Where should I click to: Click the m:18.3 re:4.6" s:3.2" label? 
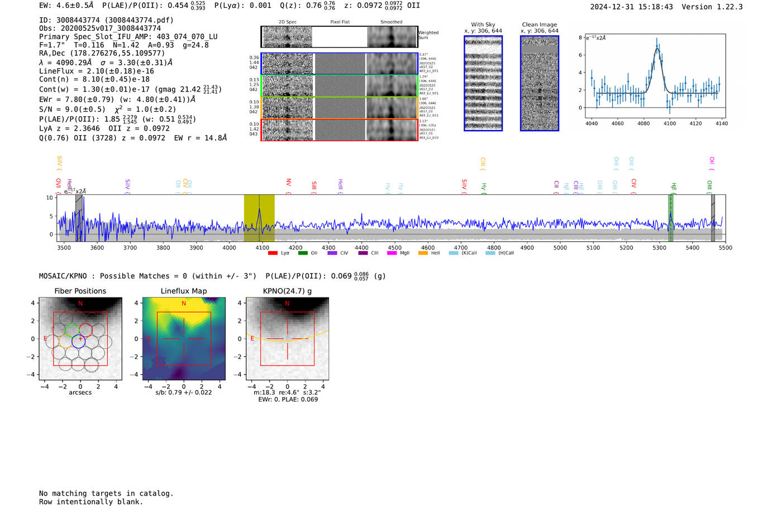287,392
